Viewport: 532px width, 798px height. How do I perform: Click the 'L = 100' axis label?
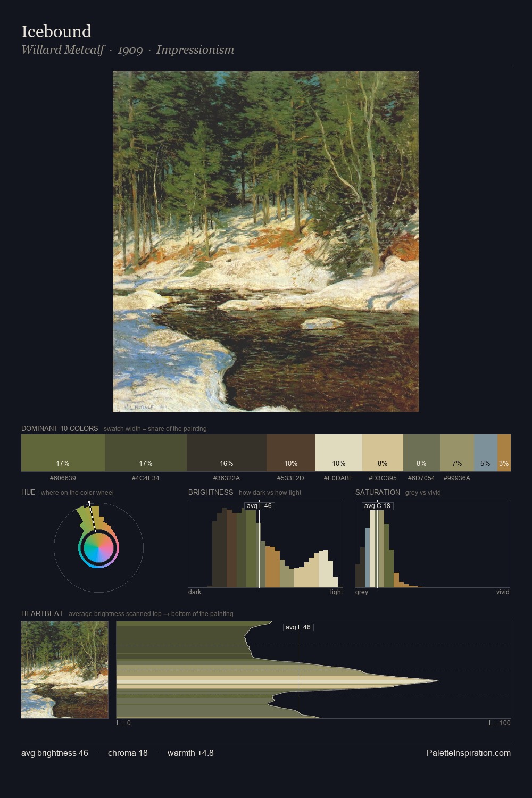(x=500, y=723)
